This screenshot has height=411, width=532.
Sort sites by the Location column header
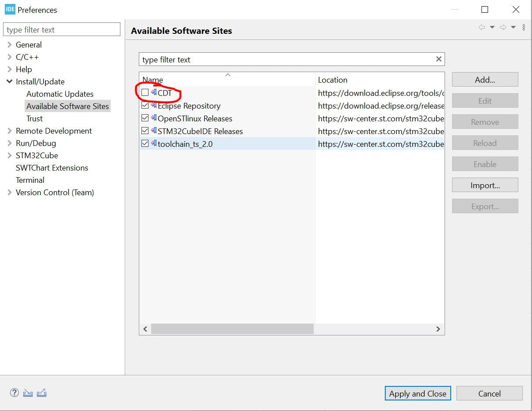tap(380, 80)
